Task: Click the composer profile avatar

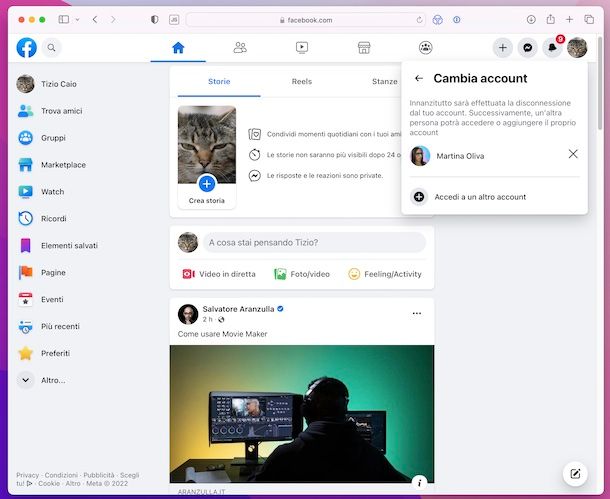Action: point(188,243)
